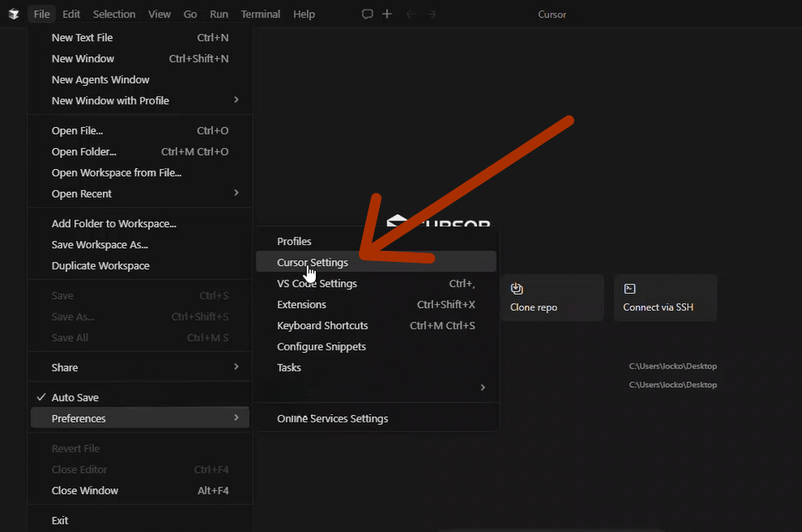The image size is (802, 532).
Task: Choose Exit from File menu
Action: tap(140, 520)
